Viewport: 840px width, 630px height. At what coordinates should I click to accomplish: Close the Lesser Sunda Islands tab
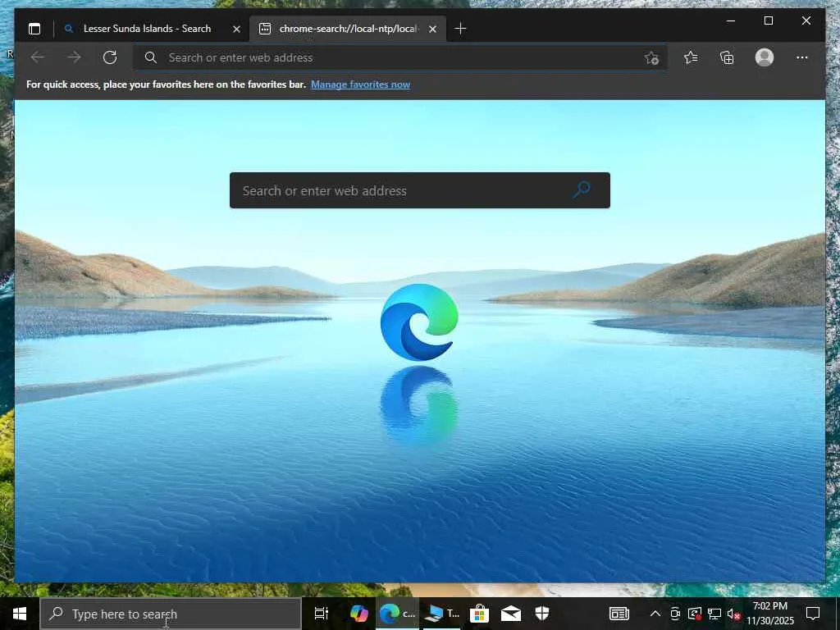tap(236, 29)
